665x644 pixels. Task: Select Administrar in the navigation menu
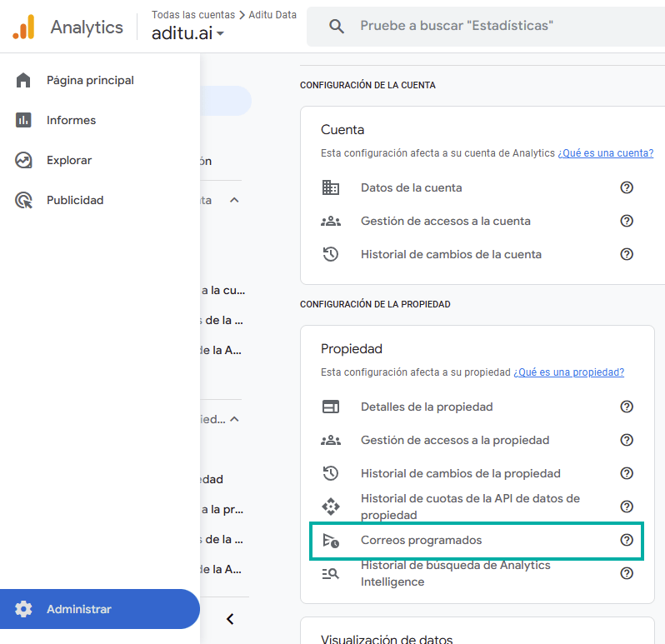pos(78,609)
